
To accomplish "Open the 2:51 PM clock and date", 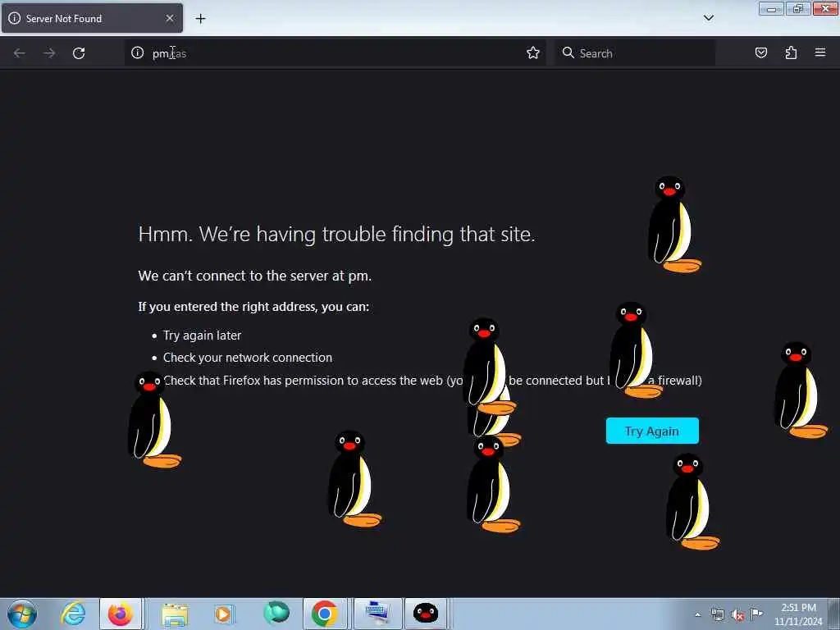I will pyautogui.click(x=798, y=614).
